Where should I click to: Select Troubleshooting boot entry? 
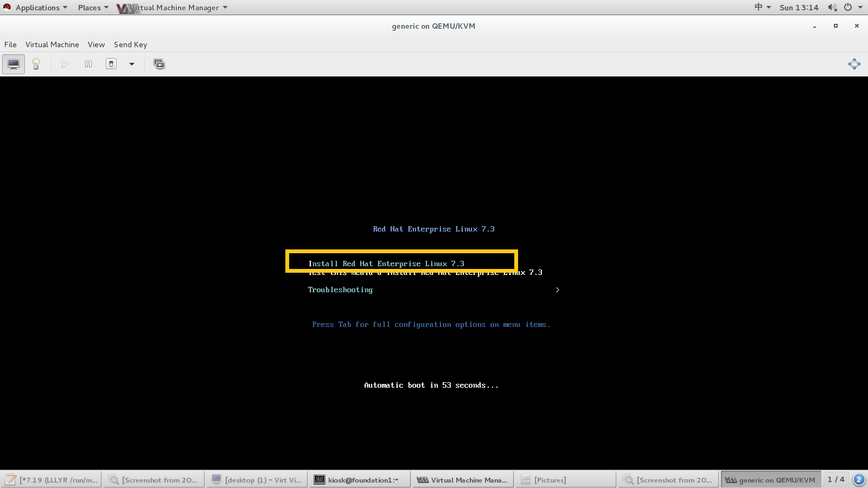click(x=340, y=290)
